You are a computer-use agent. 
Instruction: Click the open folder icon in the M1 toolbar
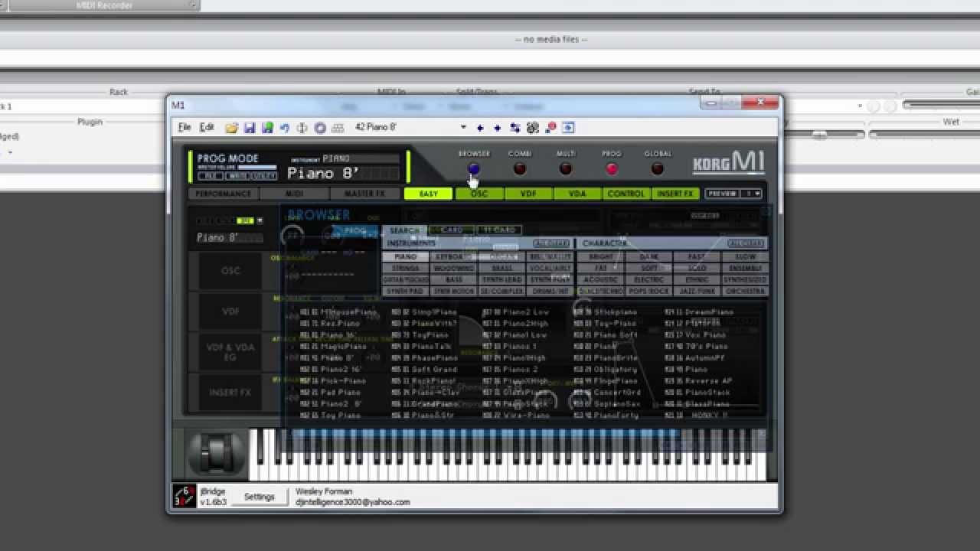[231, 128]
